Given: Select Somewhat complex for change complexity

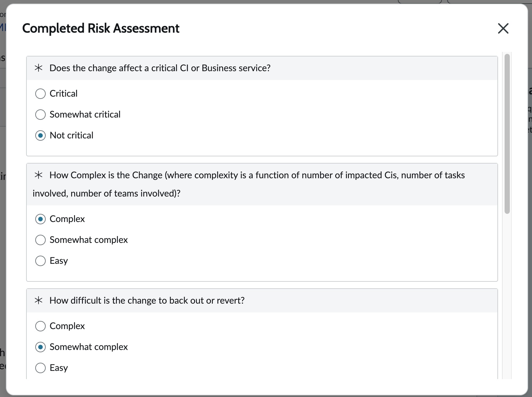Looking at the screenshot, I should [x=40, y=240].
